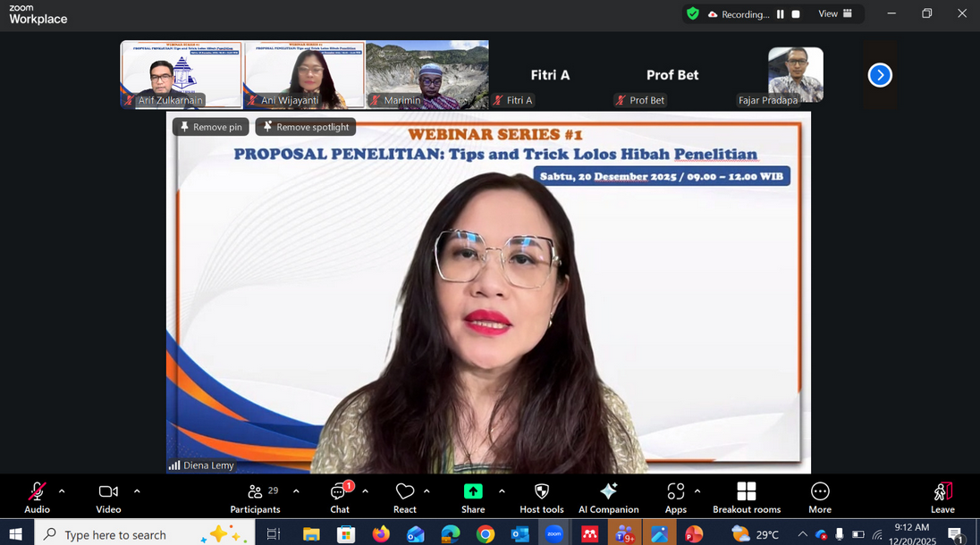Toggle the Video camera on

tap(108, 497)
